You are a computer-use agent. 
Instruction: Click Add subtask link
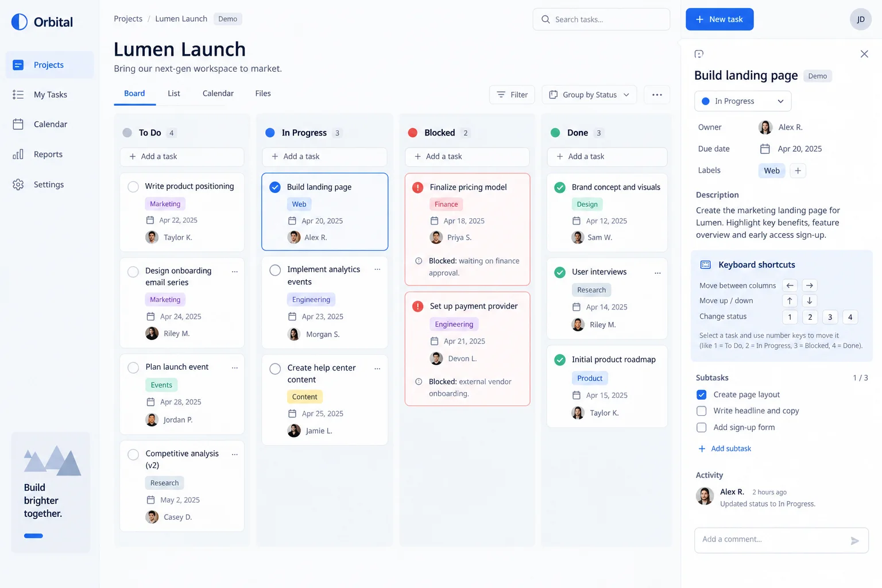[725, 449]
